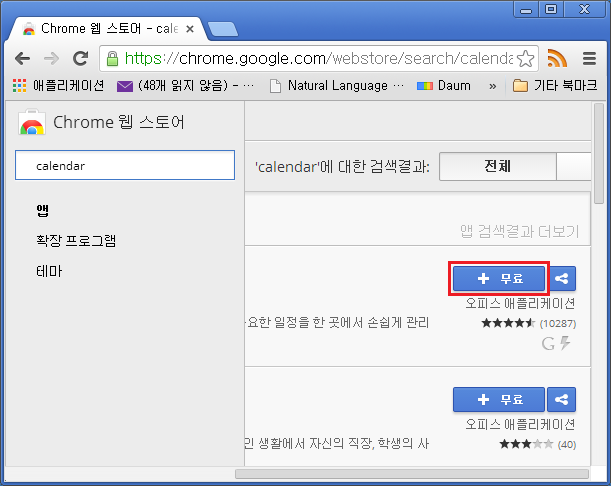This screenshot has width=611, height=486.
Task: Share the app with 40 ratings
Action: (561, 399)
